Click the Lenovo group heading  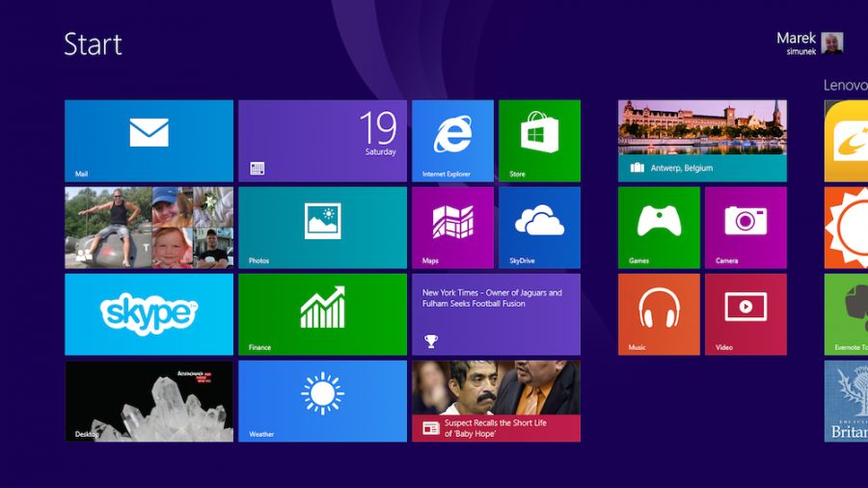coord(845,85)
